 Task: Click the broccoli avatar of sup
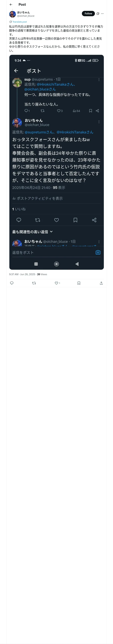17,82
